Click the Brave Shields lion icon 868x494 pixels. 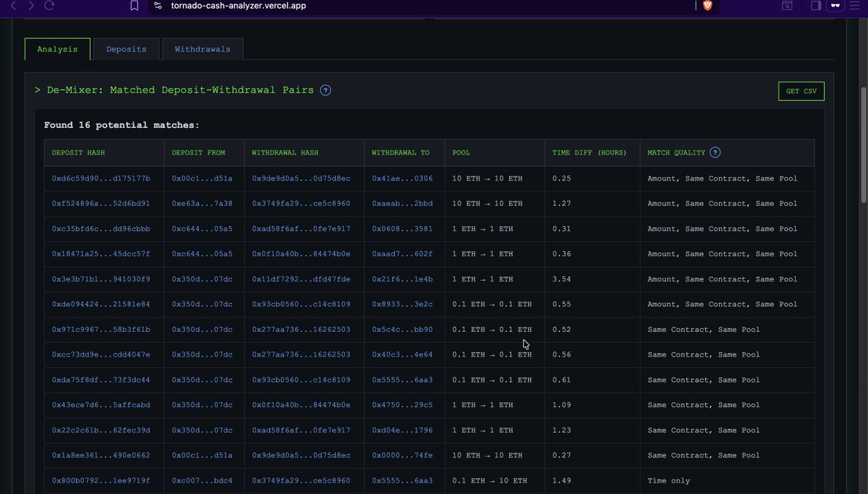click(707, 5)
